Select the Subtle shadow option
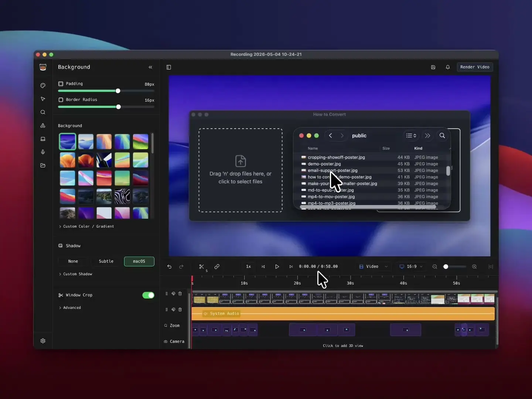The height and width of the screenshot is (399, 532). point(106,261)
